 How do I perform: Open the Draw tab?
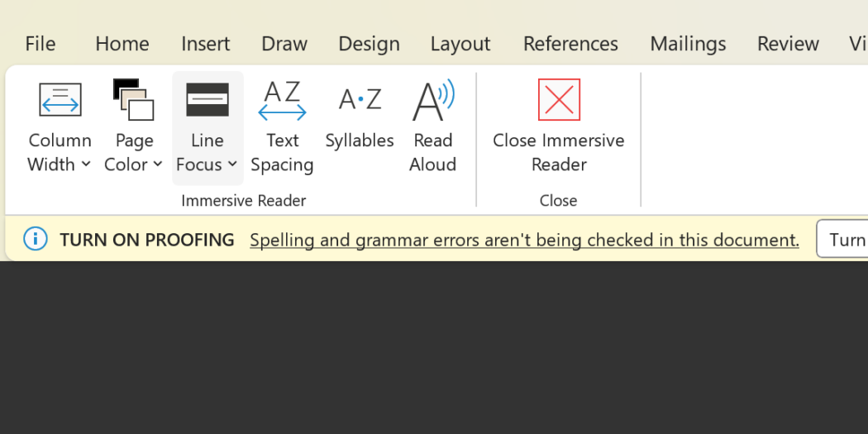point(284,44)
